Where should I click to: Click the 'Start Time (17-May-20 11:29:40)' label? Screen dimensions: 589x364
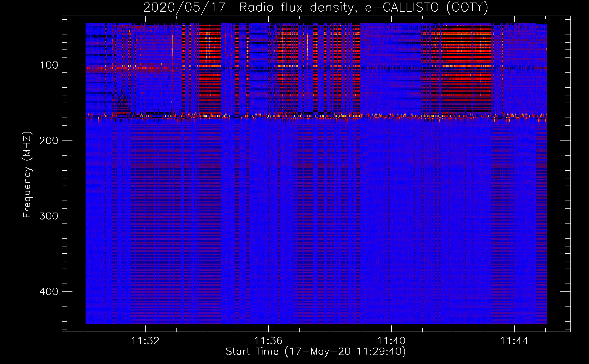click(316, 352)
